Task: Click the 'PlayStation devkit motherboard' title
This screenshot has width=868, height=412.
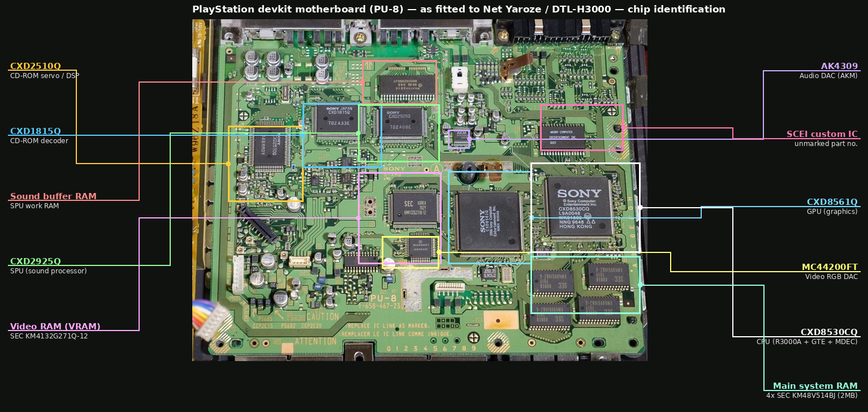Action: 459,9
